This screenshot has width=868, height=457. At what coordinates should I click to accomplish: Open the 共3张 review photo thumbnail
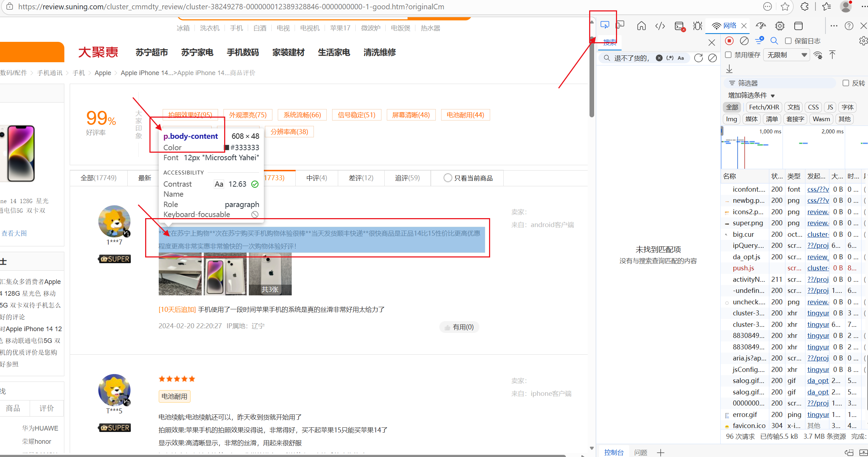click(x=270, y=274)
